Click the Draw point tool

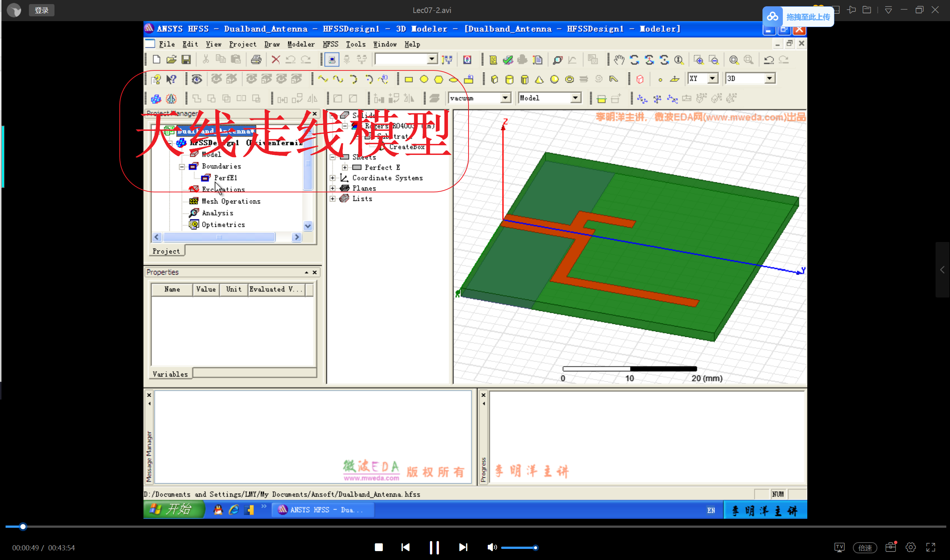[660, 79]
